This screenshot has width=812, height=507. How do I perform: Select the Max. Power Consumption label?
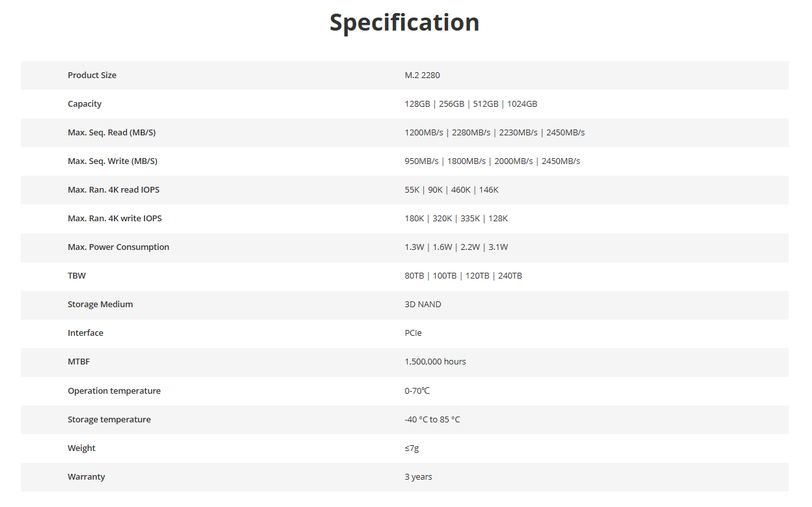tap(119, 247)
